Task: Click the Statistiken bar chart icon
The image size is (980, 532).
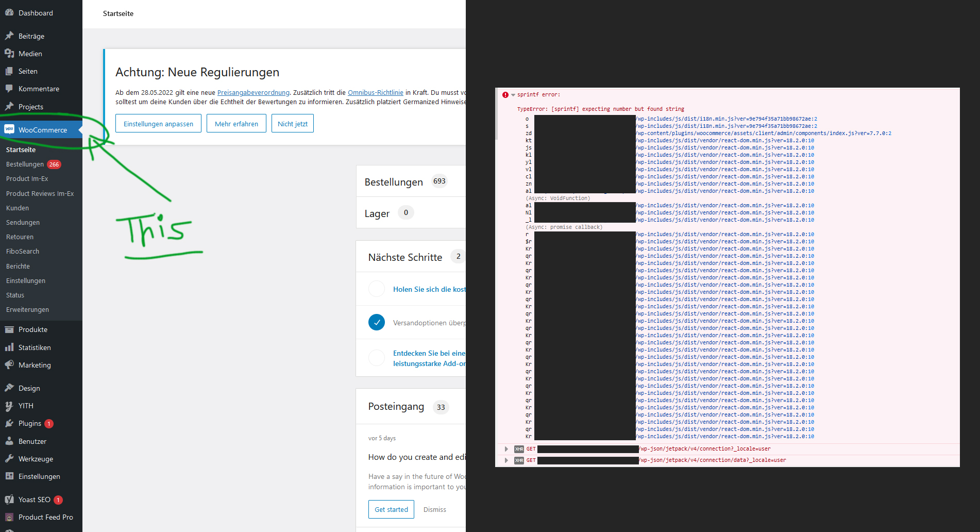Action: pyautogui.click(x=9, y=347)
